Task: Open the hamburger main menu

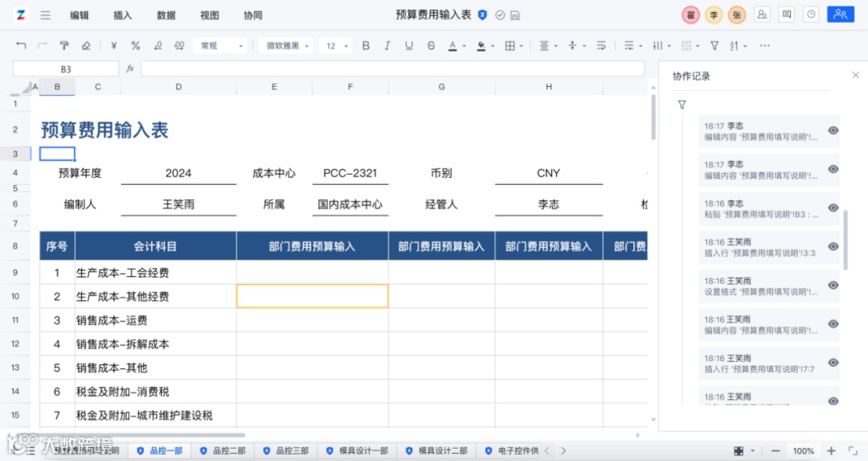Action: pos(45,15)
